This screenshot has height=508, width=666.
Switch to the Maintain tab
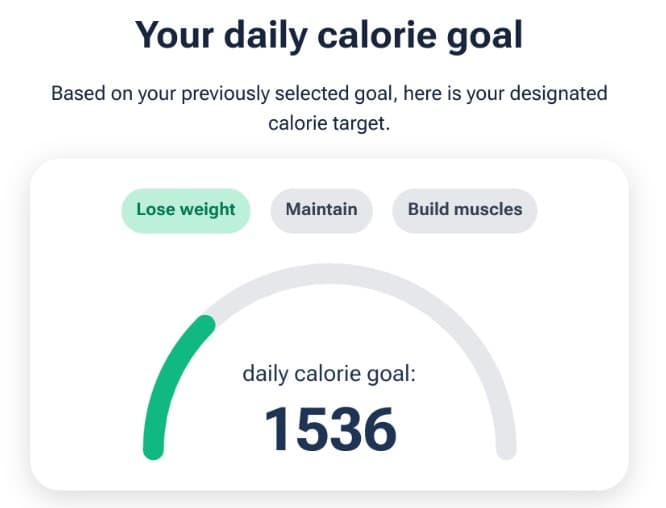tap(321, 210)
